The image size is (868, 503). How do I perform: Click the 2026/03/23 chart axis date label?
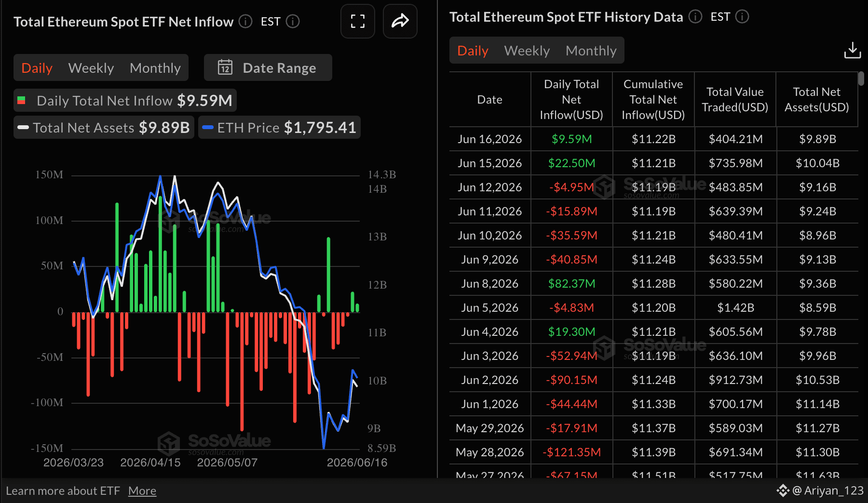[73, 463]
